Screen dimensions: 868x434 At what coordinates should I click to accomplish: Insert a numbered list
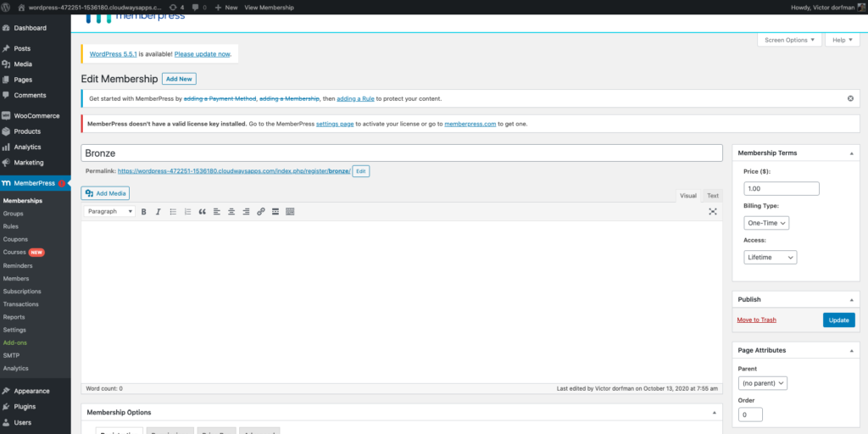187,211
